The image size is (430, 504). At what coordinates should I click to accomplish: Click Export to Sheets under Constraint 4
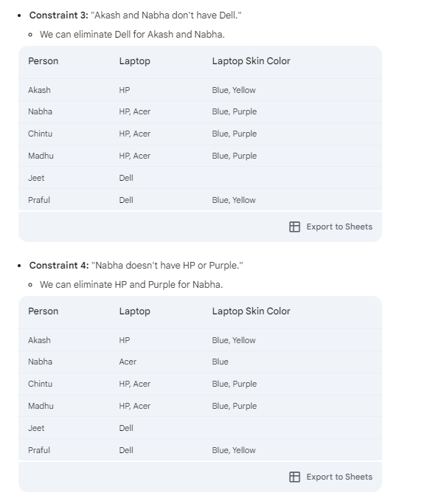point(339,477)
